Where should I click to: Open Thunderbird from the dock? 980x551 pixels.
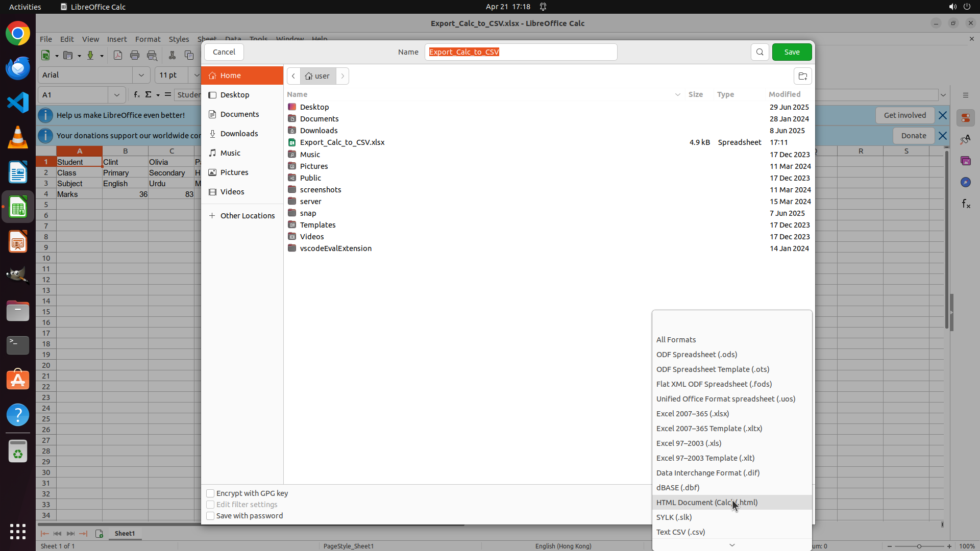pos(18,68)
